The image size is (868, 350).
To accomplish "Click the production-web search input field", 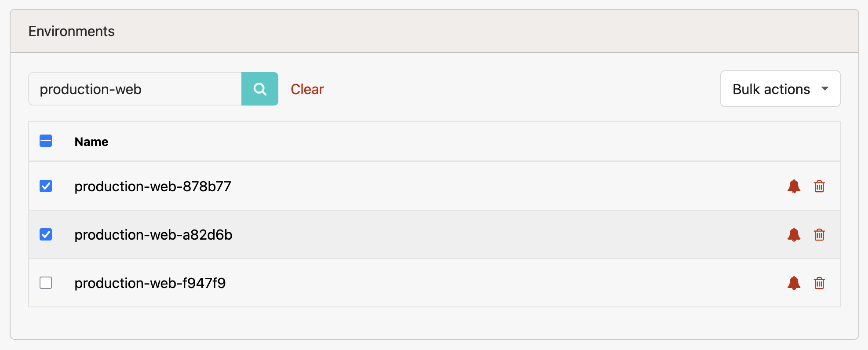I will (x=132, y=89).
